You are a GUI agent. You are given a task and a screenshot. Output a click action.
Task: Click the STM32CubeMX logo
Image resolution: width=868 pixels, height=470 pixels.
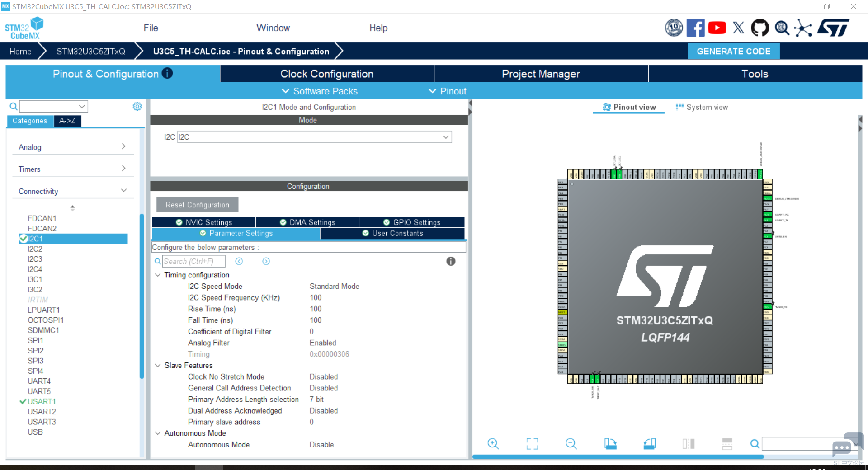24,28
